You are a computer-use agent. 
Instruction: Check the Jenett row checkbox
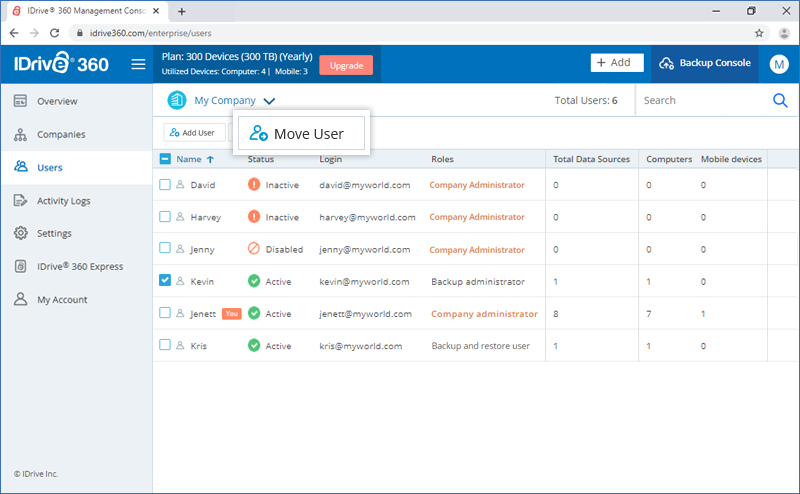pos(165,312)
